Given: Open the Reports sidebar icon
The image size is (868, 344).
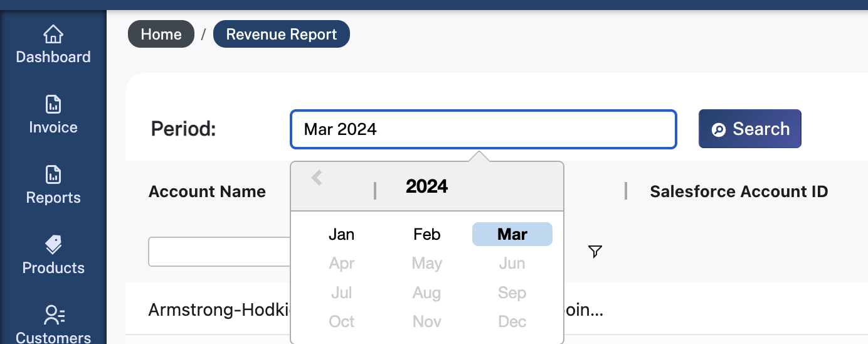Looking at the screenshot, I should [53, 175].
